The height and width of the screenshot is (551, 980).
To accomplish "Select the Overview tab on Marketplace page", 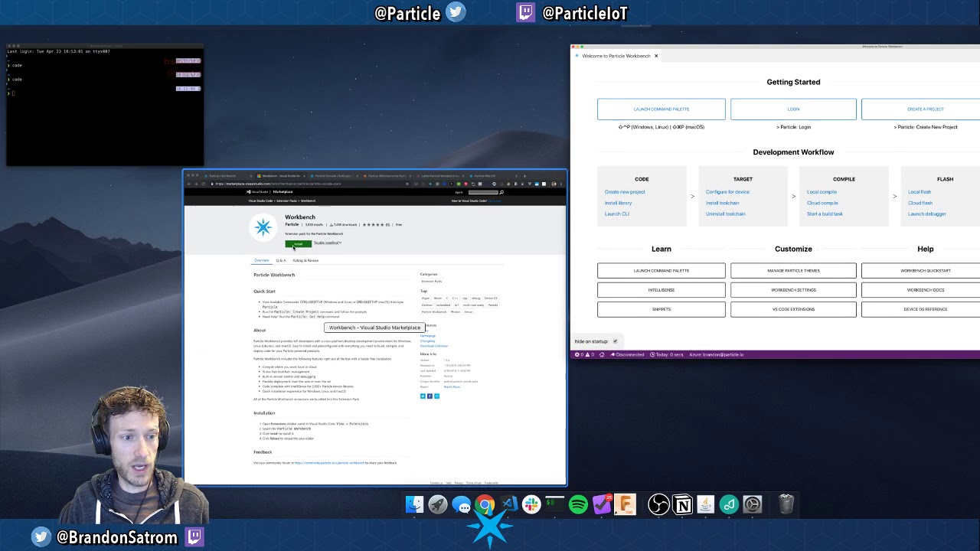I will coord(261,260).
